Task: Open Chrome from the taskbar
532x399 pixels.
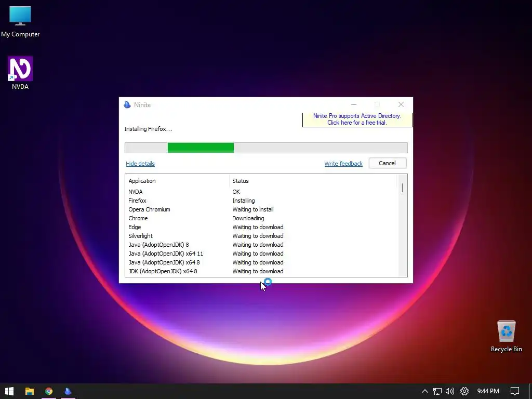Action: point(49,391)
